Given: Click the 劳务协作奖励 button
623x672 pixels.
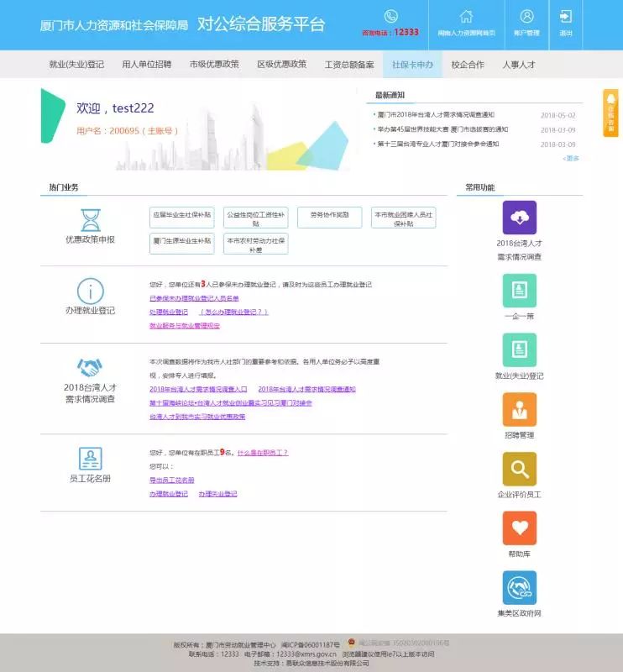Looking at the screenshot, I should point(329,214).
